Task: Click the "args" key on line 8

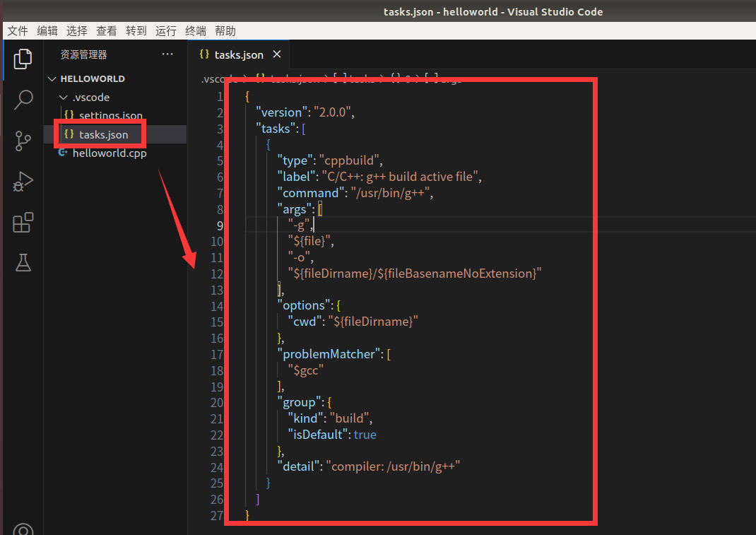Action: point(294,209)
